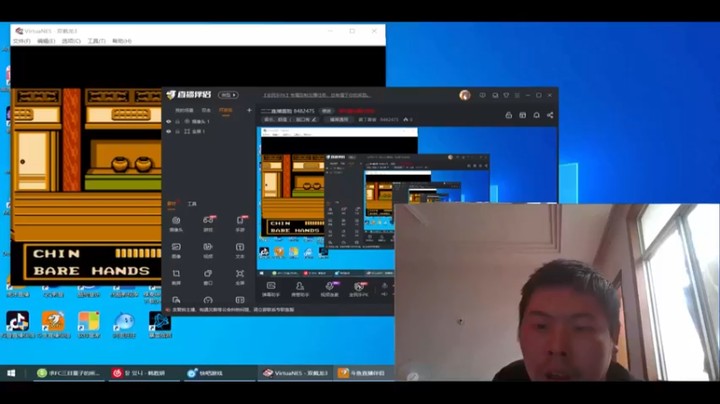The image size is (720, 404).
Task: Click the webcam overlay video
Action: click(x=557, y=292)
